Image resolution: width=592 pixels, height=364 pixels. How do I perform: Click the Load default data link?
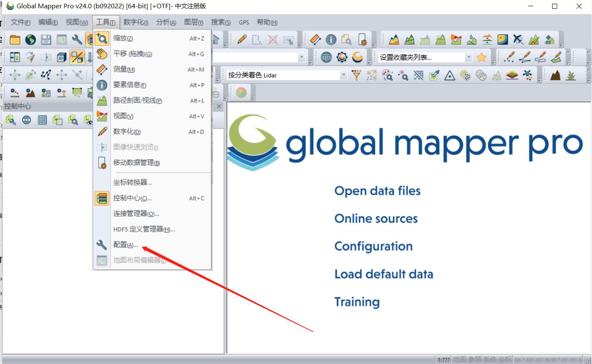coord(384,274)
